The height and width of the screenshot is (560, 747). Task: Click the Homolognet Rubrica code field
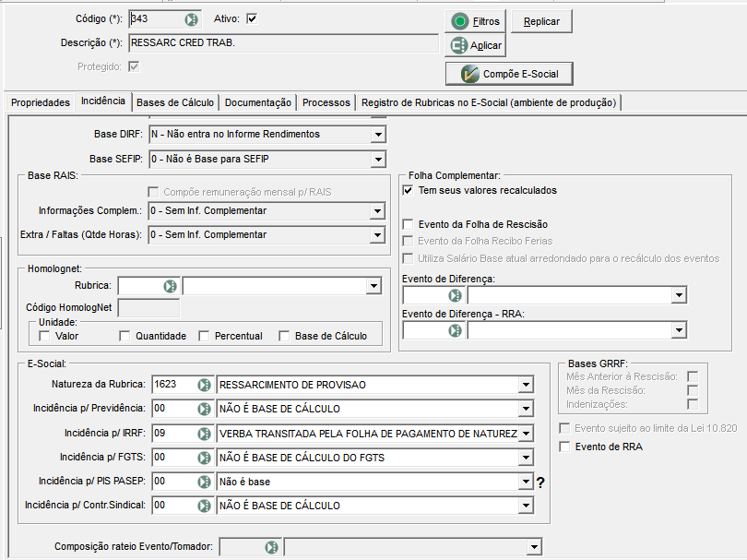tap(140, 286)
